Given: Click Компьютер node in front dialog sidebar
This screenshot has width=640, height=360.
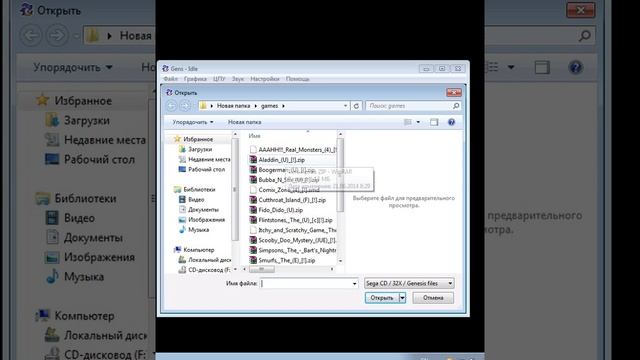Looking at the screenshot, I should [194, 250].
